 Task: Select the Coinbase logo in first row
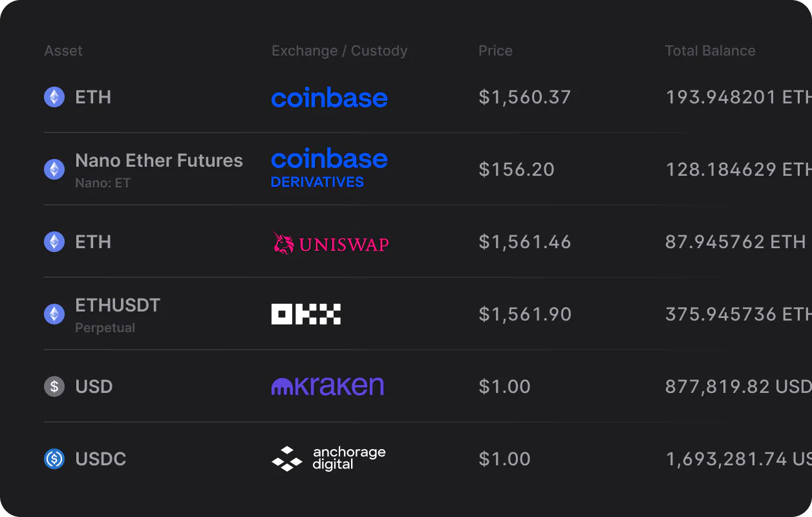(330, 98)
